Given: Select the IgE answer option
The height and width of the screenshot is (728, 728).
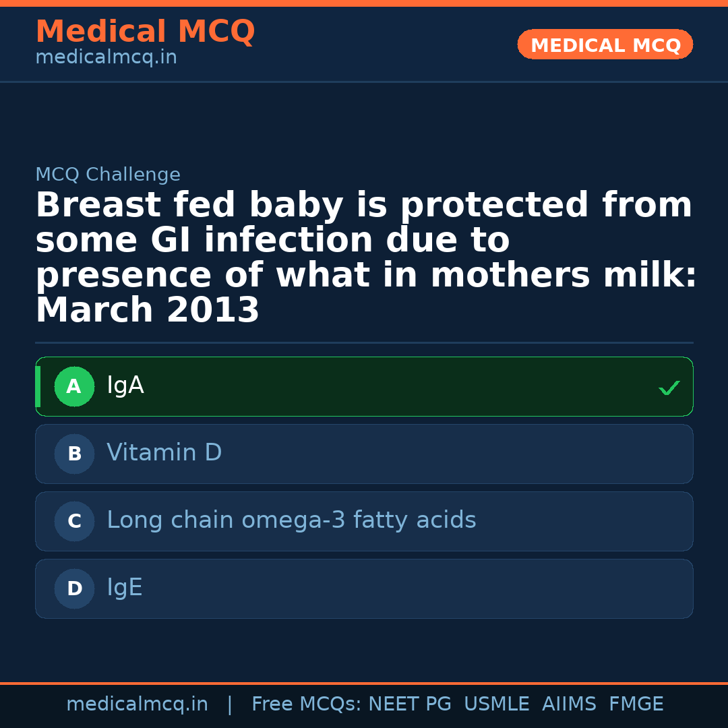Looking at the screenshot, I should pyautogui.click(x=364, y=589).
